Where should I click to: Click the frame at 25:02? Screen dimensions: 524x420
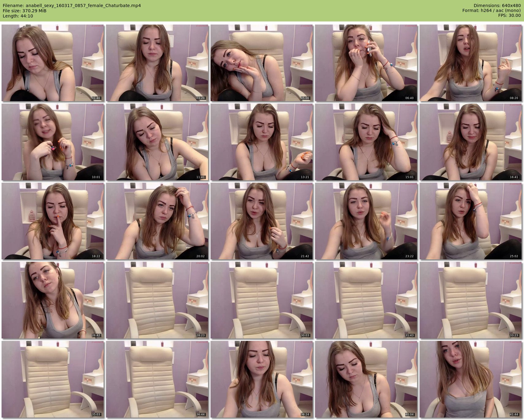pyautogui.click(x=470, y=221)
